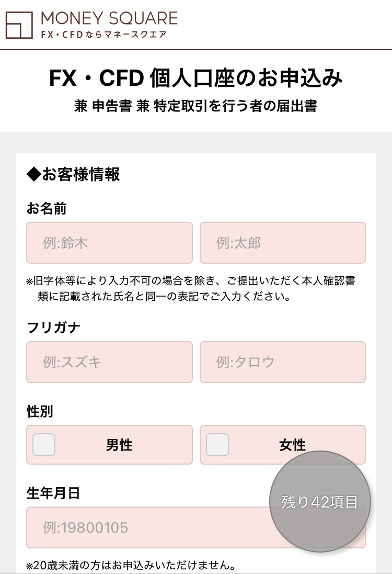The width and height of the screenshot is (392, 574).
Task: Select the 男性 text label
Action: 119,445
